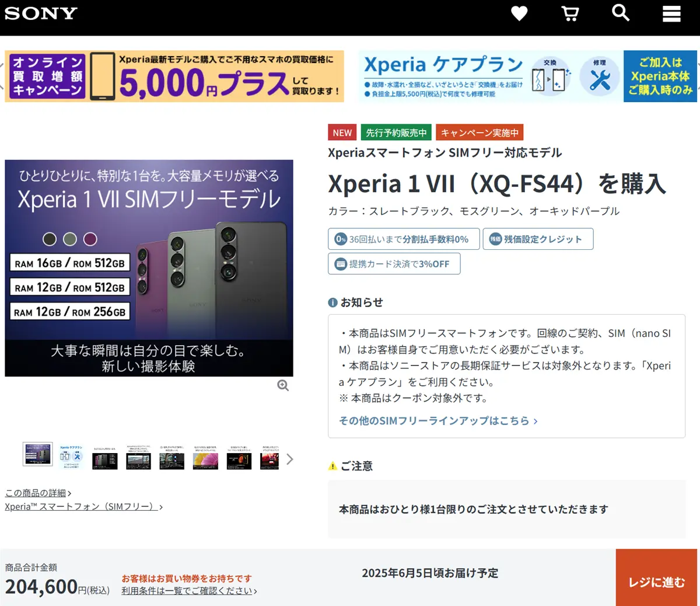Open the search magnifier in header
The height and width of the screenshot is (606, 700).
621,13
